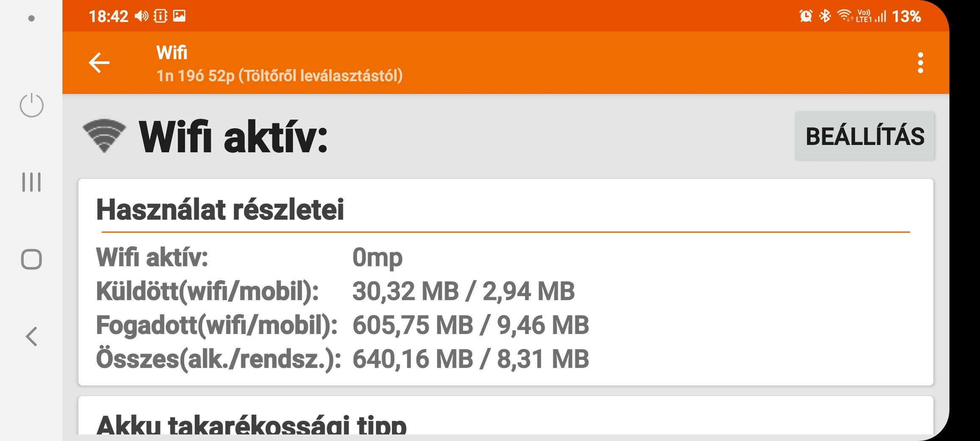The width and height of the screenshot is (980, 441).
Task: Tap the "Fogadott(wifi/mobil)" value 605,75 MB
Action: 412,325
